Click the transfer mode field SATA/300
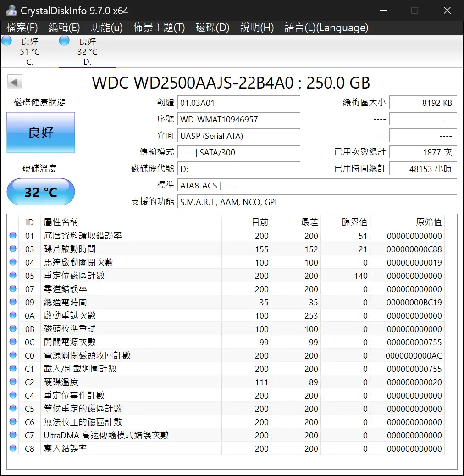 (239, 152)
